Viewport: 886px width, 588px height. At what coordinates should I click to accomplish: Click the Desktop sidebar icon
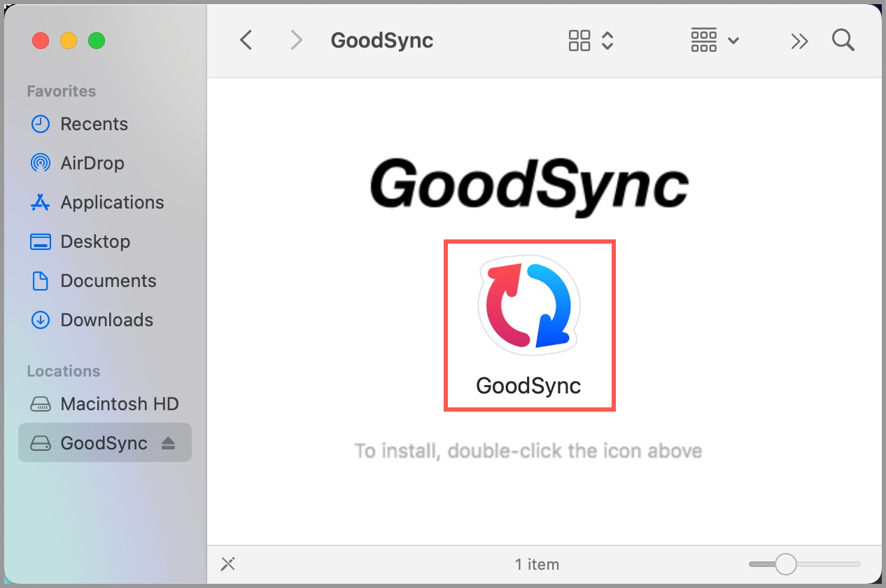pos(41,241)
